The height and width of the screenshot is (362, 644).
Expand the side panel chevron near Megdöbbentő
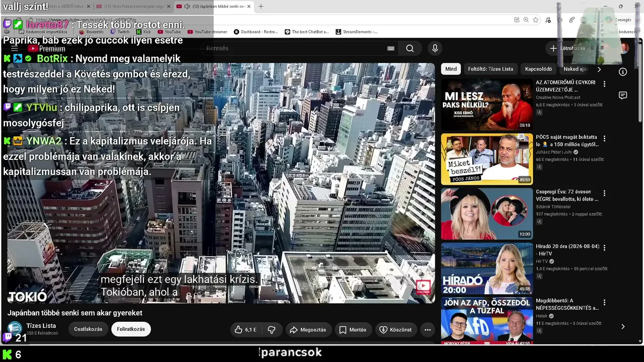tap(623, 326)
